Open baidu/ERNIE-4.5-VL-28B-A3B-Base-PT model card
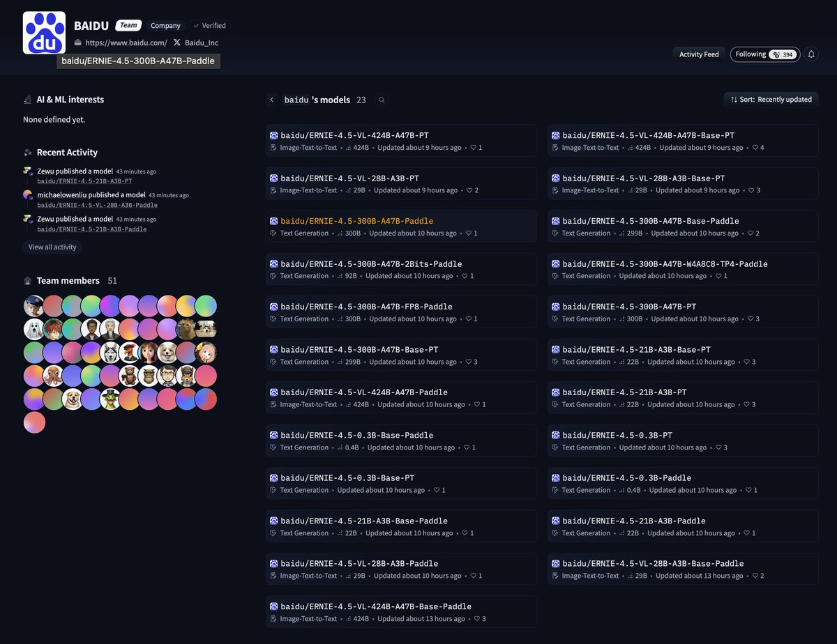Viewport: 837px width, 644px height. (683, 183)
